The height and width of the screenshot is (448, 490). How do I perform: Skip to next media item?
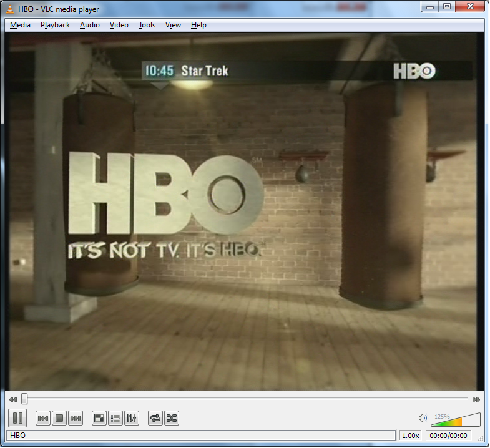pyautogui.click(x=76, y=418)
